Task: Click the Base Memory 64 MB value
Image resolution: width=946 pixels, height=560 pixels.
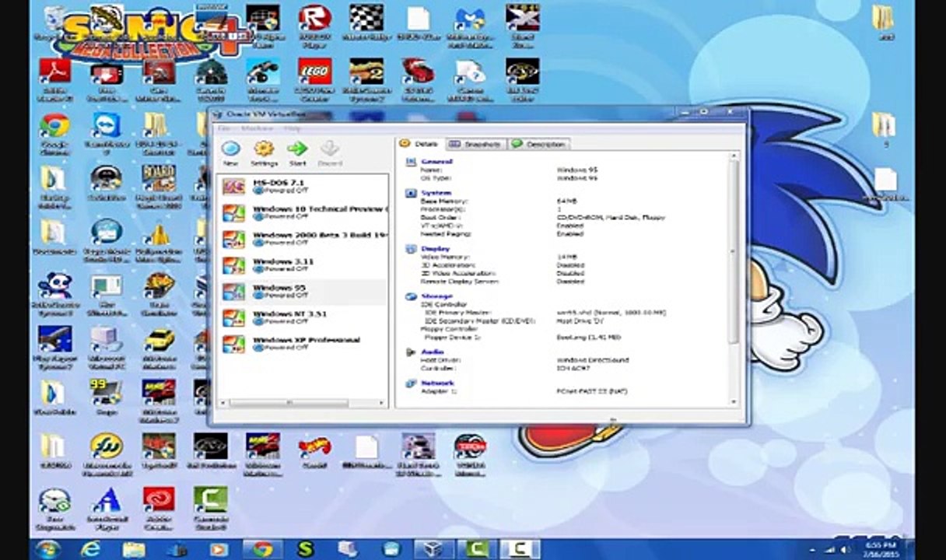Action: click(566, 201)
